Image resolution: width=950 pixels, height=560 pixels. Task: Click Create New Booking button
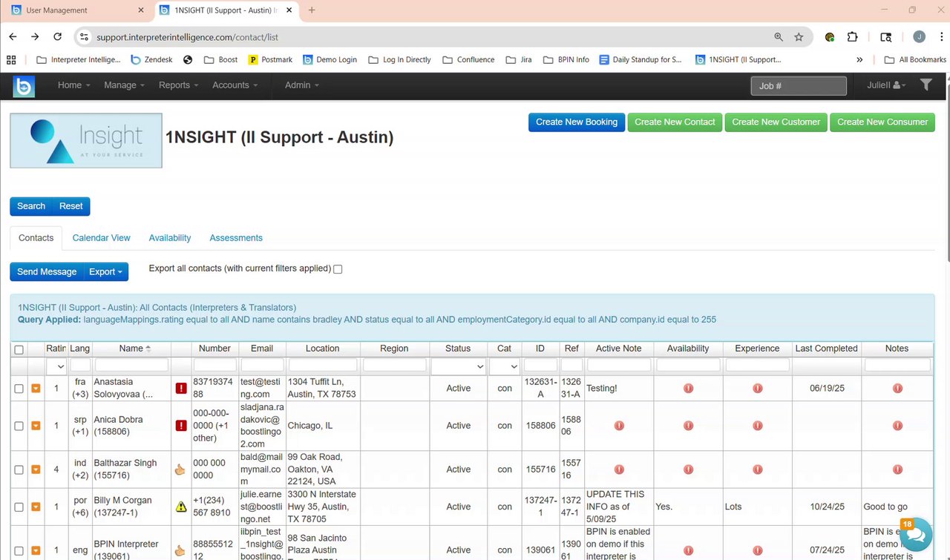click(x=577, y=122)
